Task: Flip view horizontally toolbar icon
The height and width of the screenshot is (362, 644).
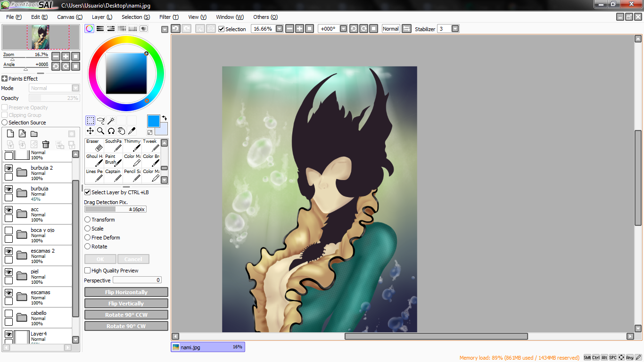Action: (x=406, y=29)
